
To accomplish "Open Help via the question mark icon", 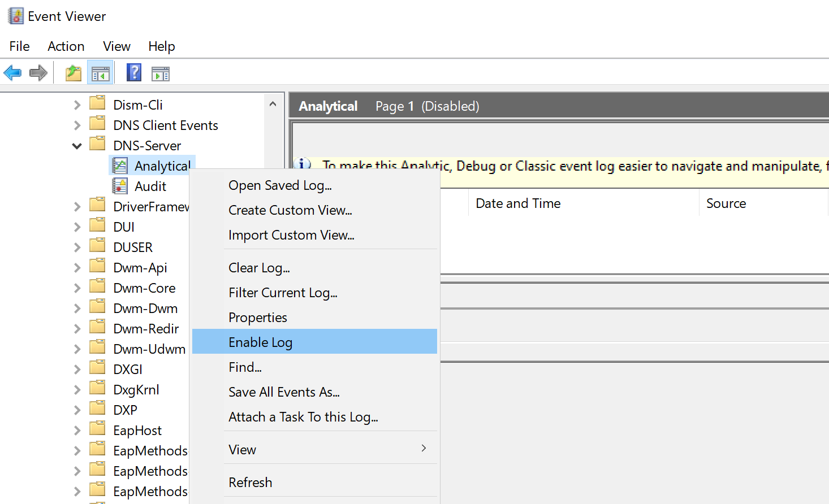I will point(134,73).
